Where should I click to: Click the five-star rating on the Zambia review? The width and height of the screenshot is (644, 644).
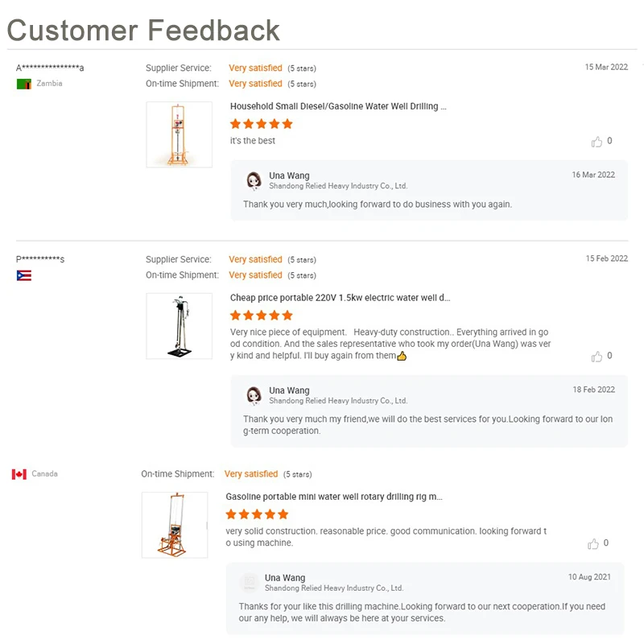pyautogui.click(x=261, y=124)
